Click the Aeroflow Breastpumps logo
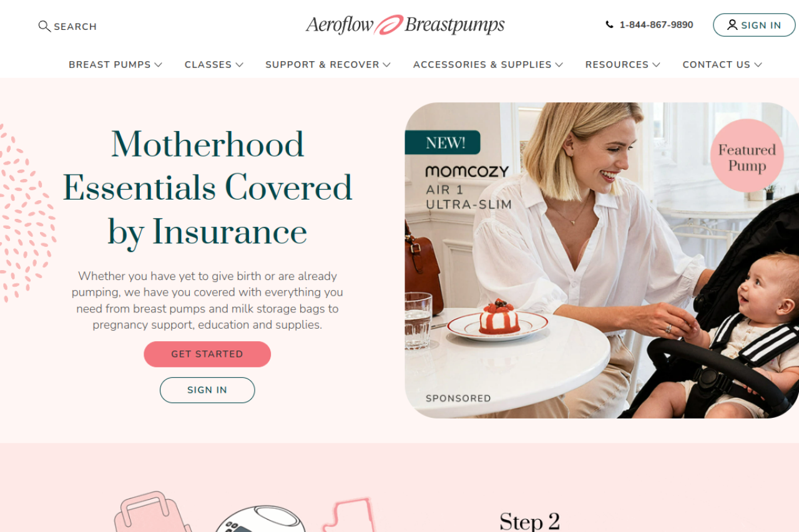Viewport: 799px width, 532px height. pos(405,25)
